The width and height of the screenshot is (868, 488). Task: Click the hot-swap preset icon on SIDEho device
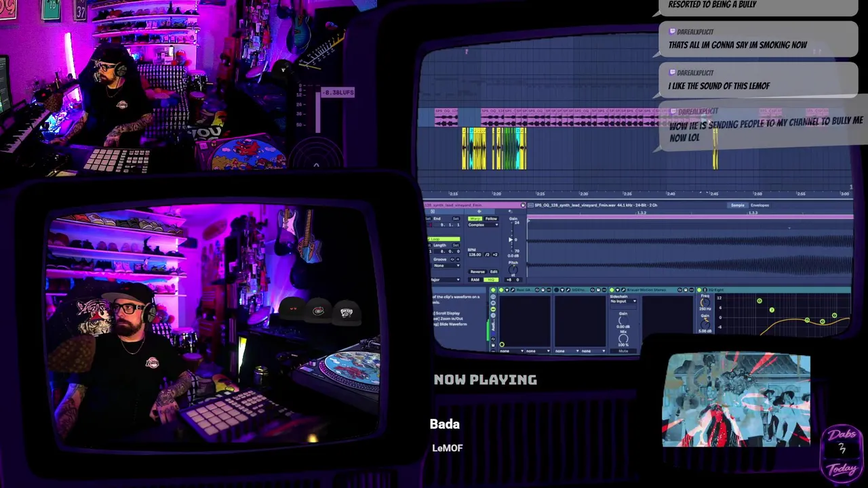(x=592, y=290)
